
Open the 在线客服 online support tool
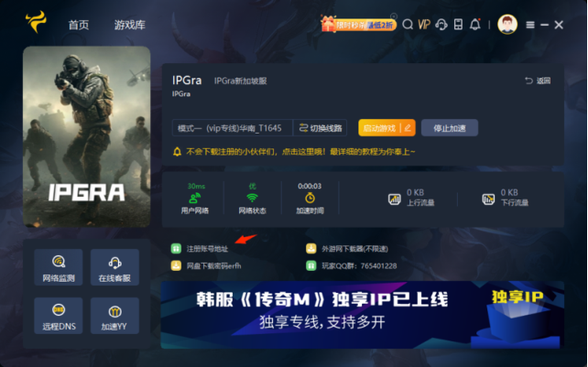[x=114, y=267]
